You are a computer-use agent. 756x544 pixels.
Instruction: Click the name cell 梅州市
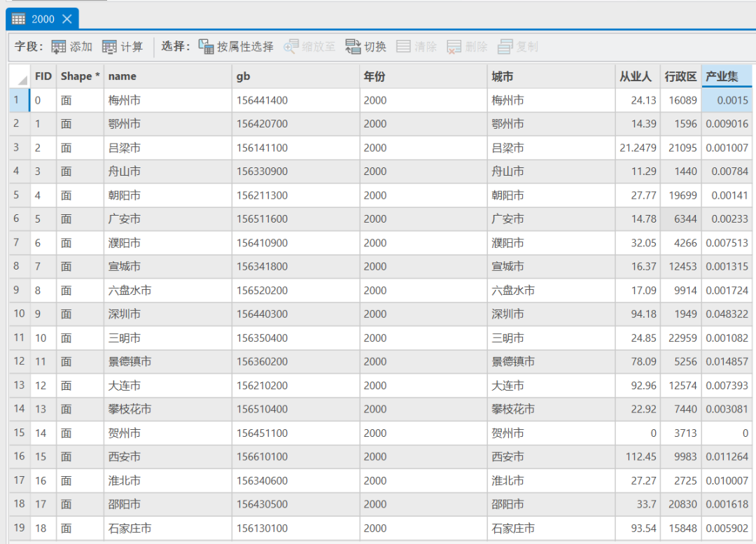pyautogui.click(x=168, y=100)
